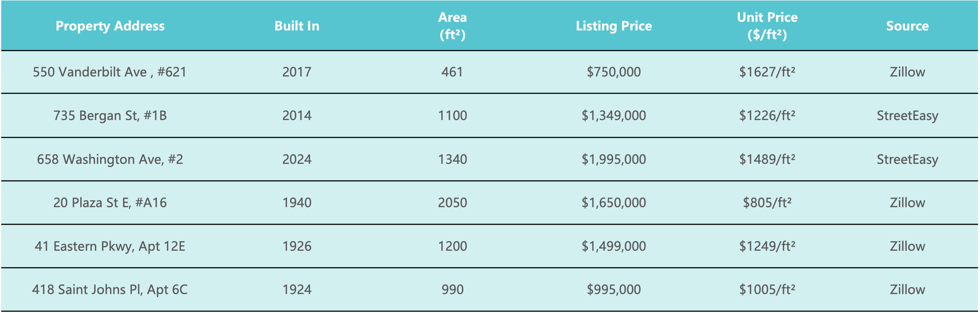Image resolution: width=980 pixels, height=313 pixels.
Task: Select the $1489/ft² unit price cell
Action: (x=767, y=159)
